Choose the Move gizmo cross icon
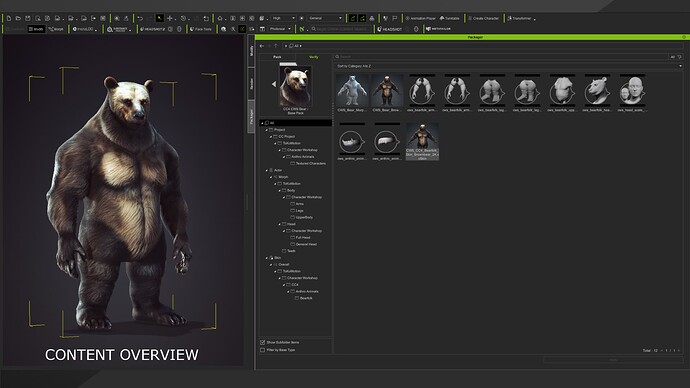The height and width of the screenshot is (388, 690). tap(170, 18)
